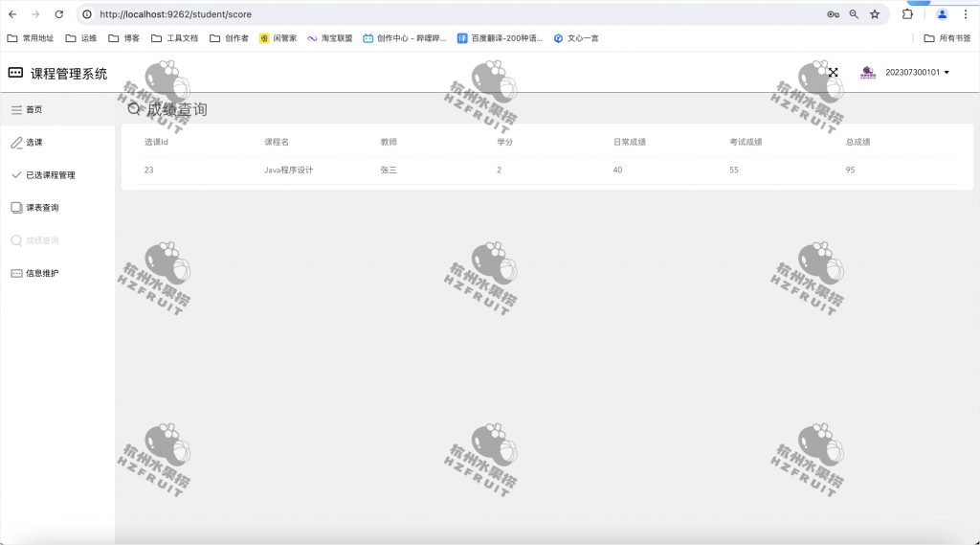This screenshot has width=980, height=545.
Task: Click the icon beside 信息维护
Action: pyautogui.click(x=17, y=273)
